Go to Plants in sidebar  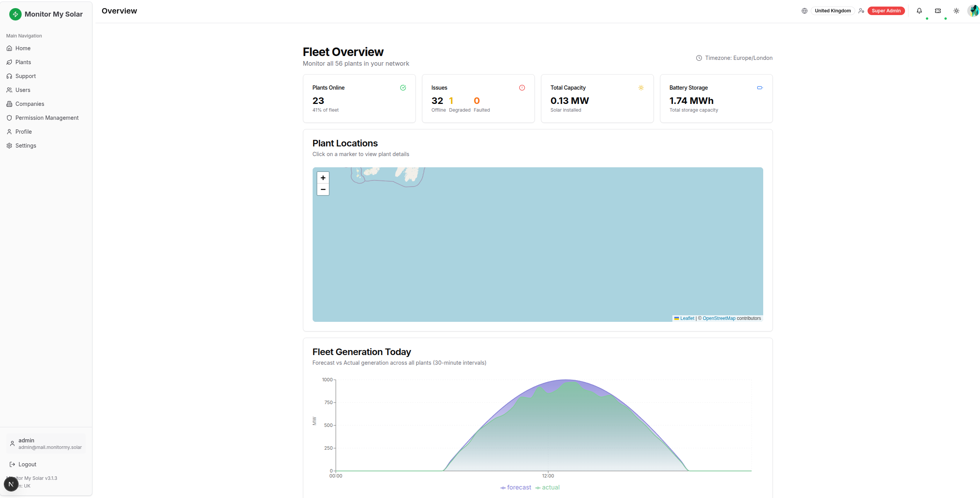click(46, 62)
